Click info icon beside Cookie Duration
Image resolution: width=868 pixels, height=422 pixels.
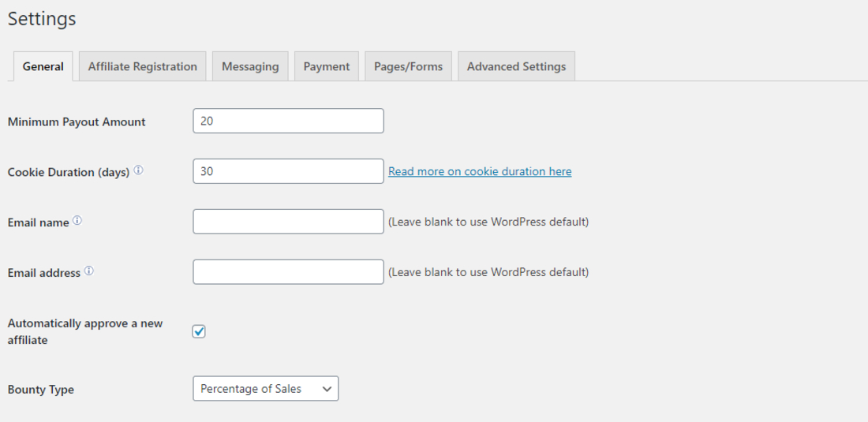click(138, 170)
